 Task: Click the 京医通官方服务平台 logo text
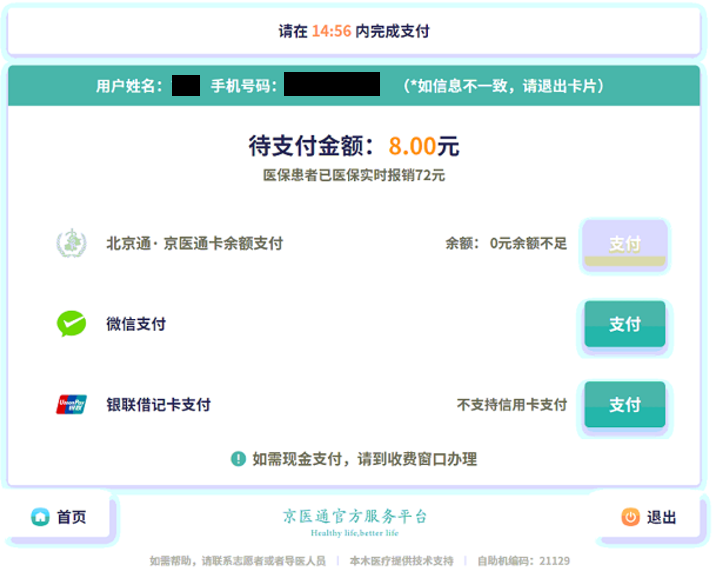pyautogui.click(x=355, y=516)
